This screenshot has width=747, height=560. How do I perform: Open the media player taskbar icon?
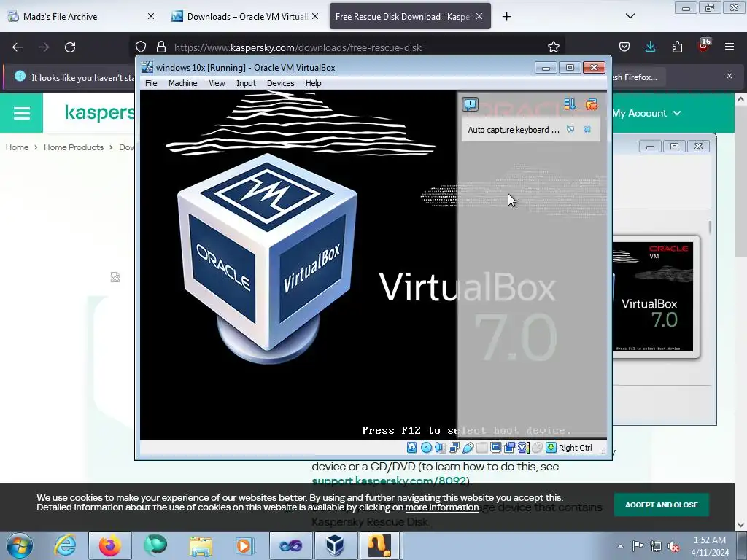(x=245, y=545)
